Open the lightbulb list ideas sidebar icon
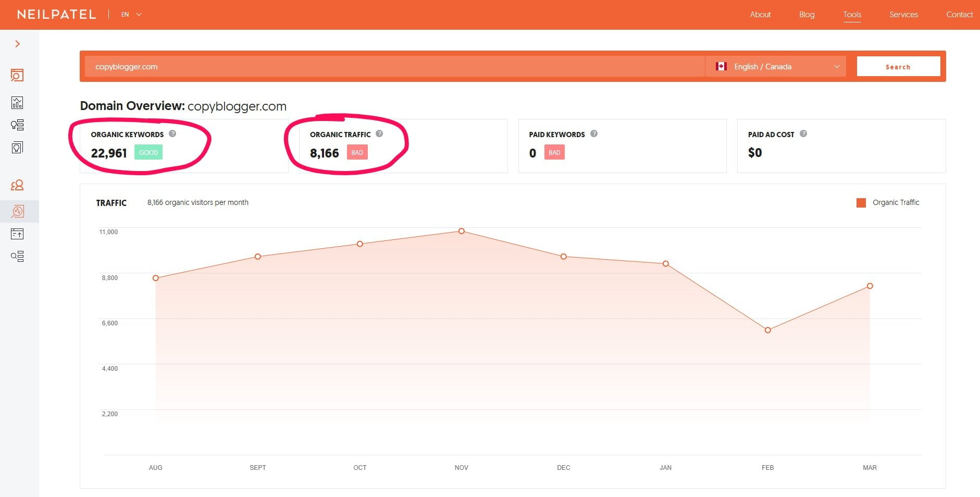Image resolution: width=980 pixels, height=497 pixels. point(17,125)
